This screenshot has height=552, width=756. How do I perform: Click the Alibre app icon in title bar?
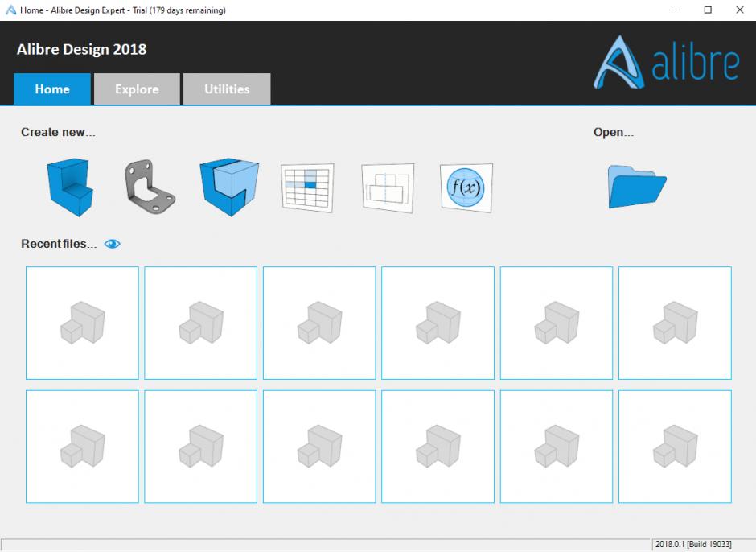pyautogui.click(x=10, y=10)
